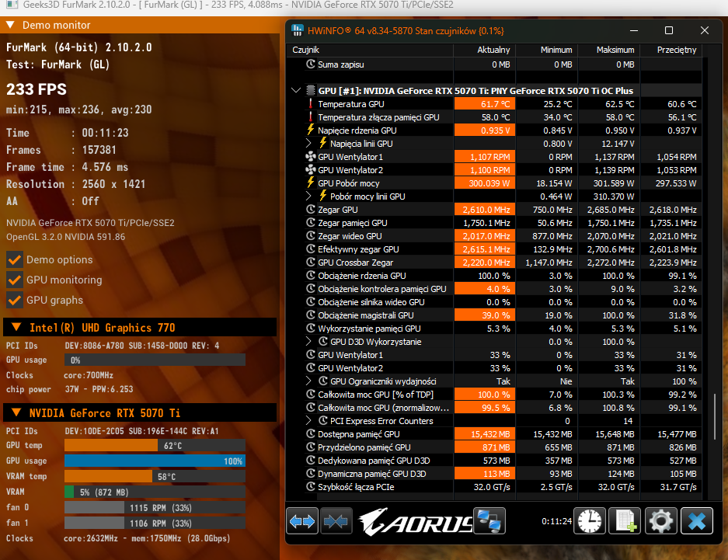Click clock icon beside Zegar GPU

tap(311, 209)
